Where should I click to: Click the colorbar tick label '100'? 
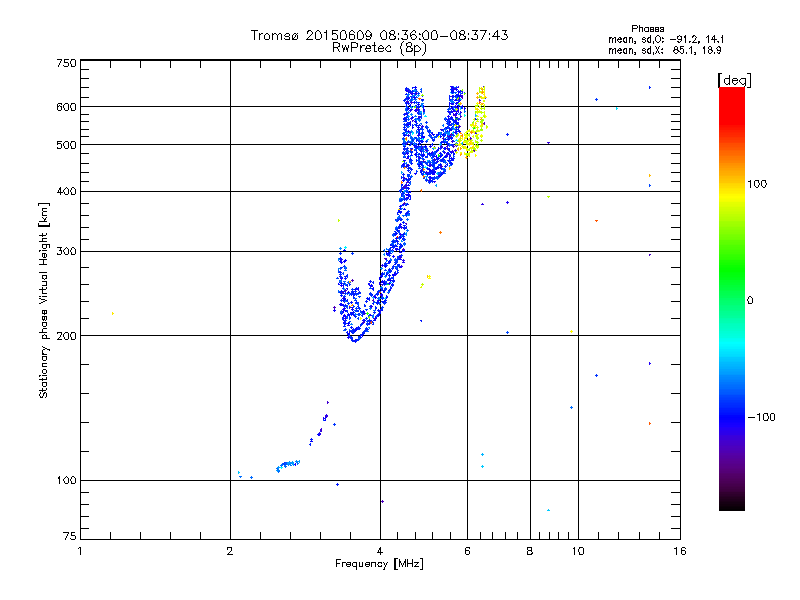pos(757,184)
